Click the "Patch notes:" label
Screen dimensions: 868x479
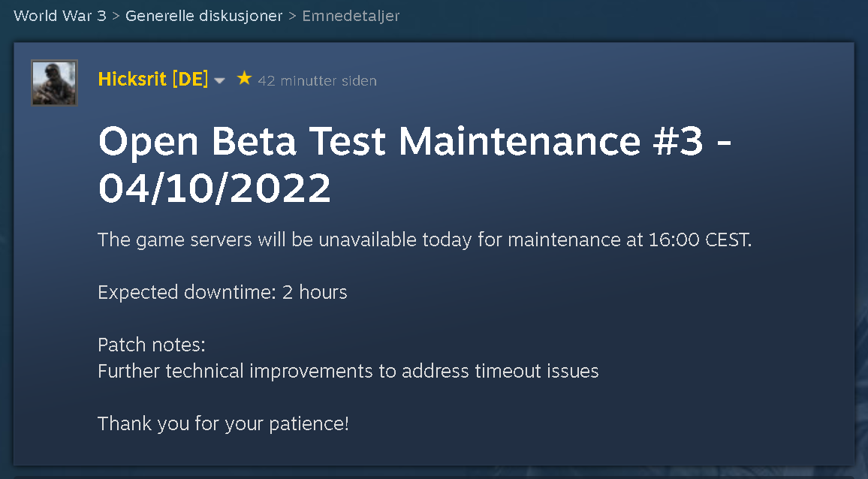pos(152,345)
